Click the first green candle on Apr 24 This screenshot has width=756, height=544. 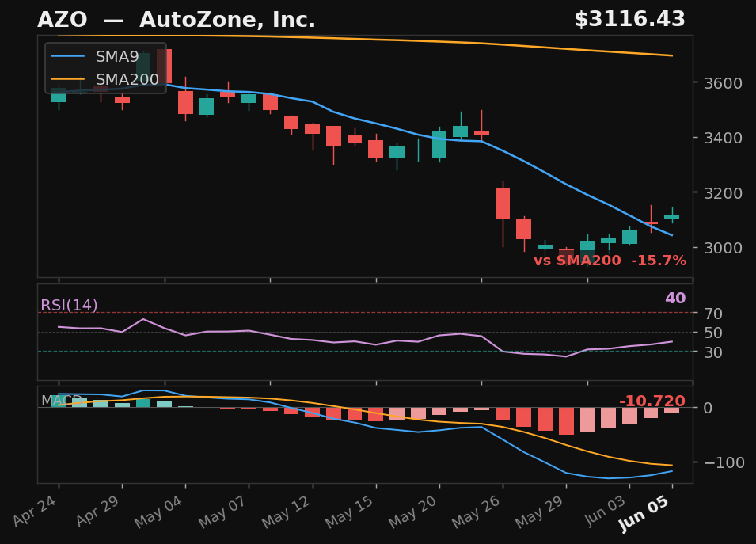pyautogui.click(x=59, y=95)
